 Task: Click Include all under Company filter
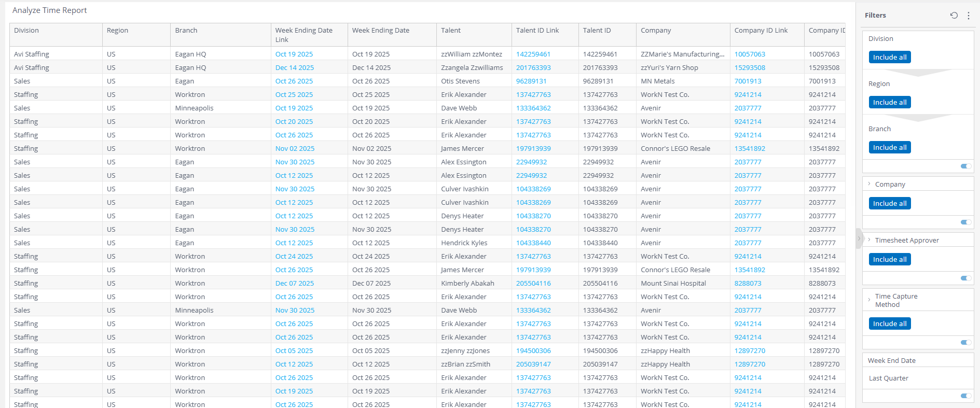890,203
